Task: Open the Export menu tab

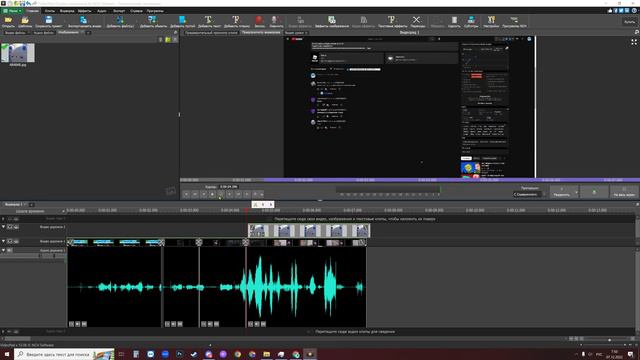Action: pyautogui.click(x=119, y=11)
